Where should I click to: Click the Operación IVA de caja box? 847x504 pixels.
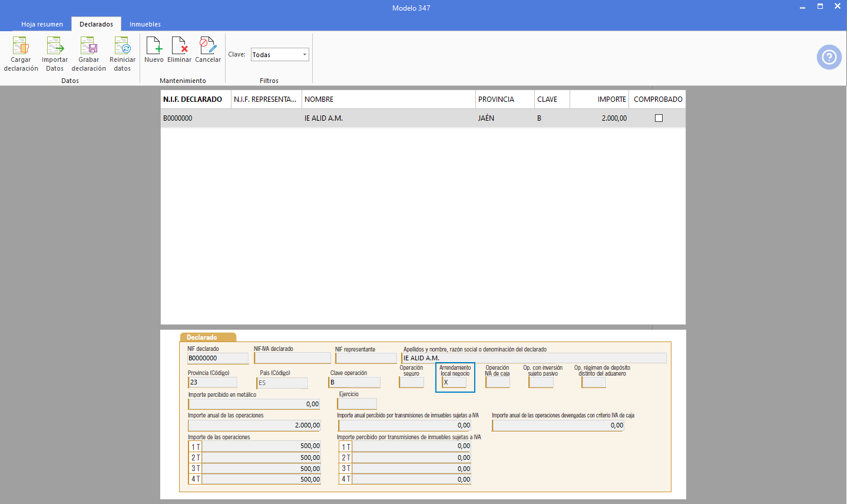498,382
